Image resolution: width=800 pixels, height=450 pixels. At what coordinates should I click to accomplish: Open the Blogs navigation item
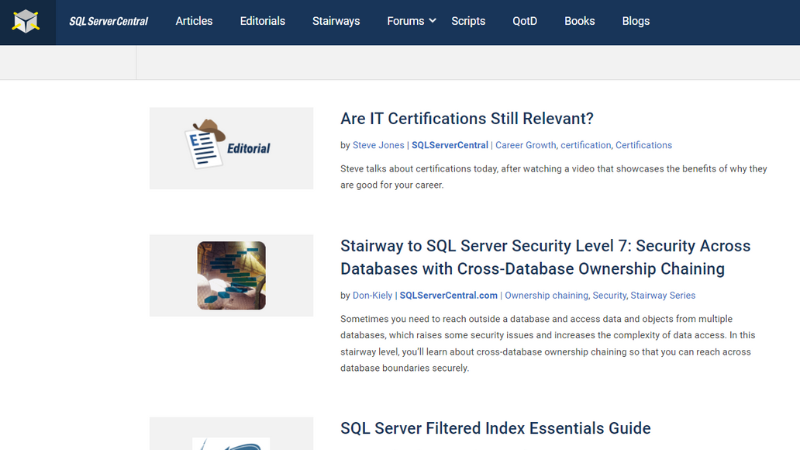pos(636,21)
